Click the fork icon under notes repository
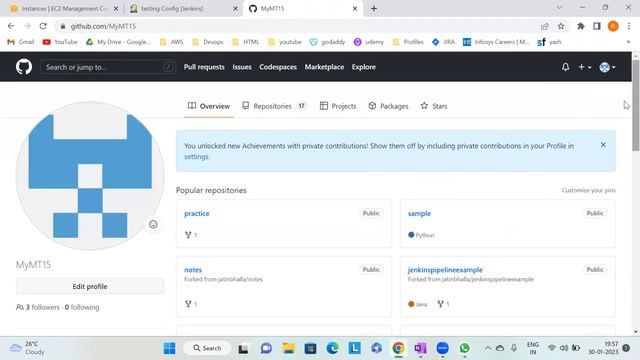The width and height of the screenshot is (640, 360). 188,304
